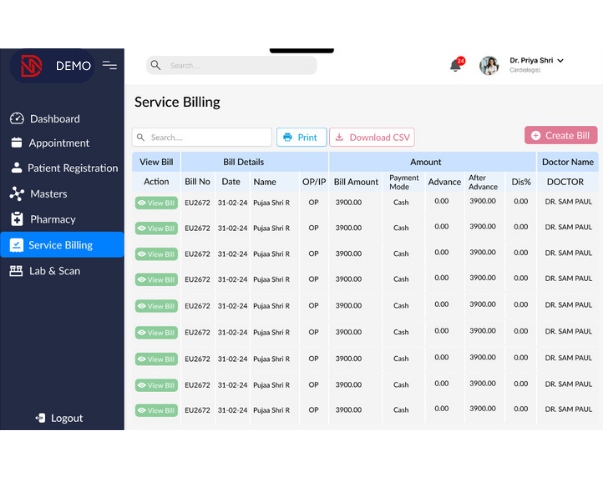Toggle the hamburger sidebar menu icon
The height and width of the screenshot is (483, 603).
[110, 66]
